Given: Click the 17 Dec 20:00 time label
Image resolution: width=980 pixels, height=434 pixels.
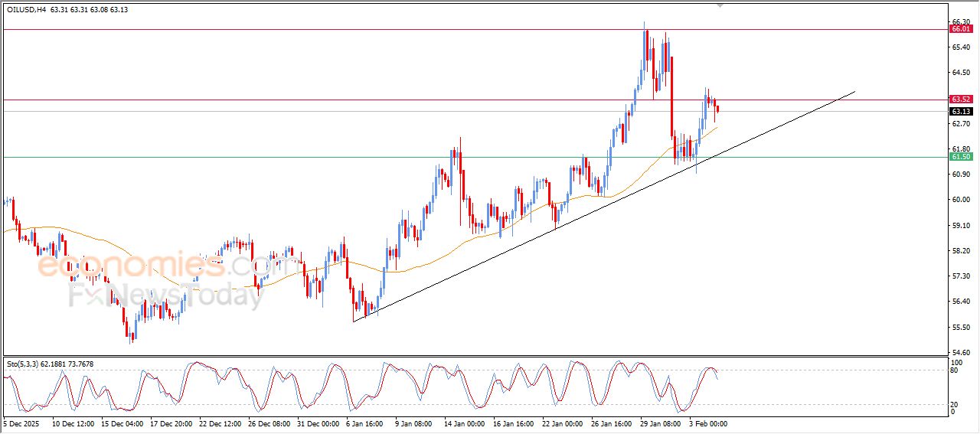Looking at the screenshot, I should 171,423.
